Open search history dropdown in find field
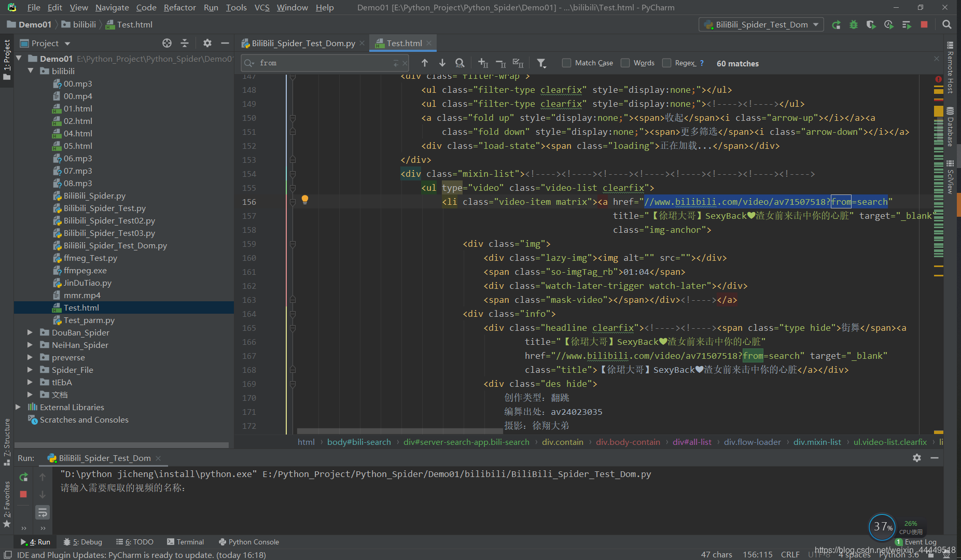Screen dimensions: 961x560 coord(249,63)
